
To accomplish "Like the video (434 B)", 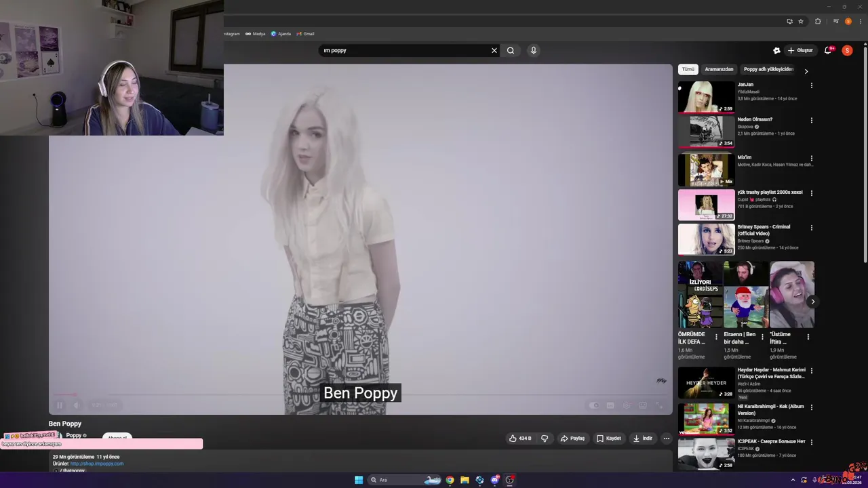I will tap(520, 439).
